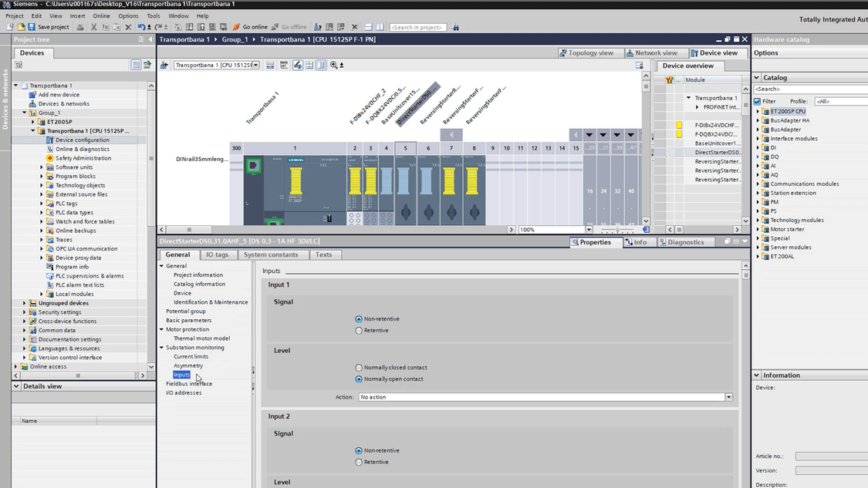Click the Delete X icon in toolbar
The width and height of the screenshot is (868, 488).
click(128, 26)
